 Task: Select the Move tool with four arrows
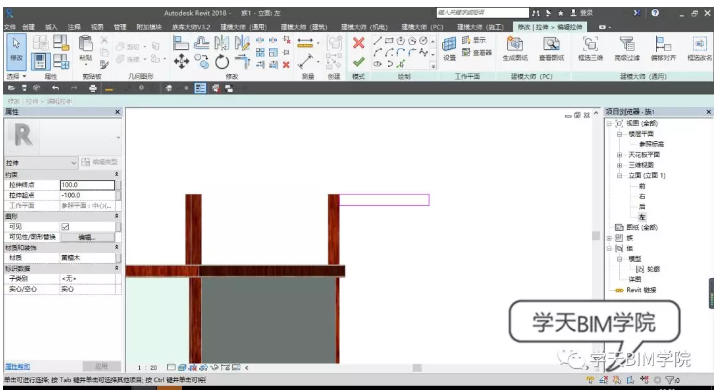pos(181,61)
